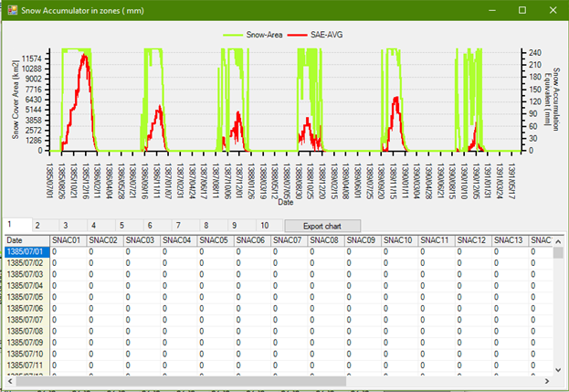Select tab 10

coord(264,225)
